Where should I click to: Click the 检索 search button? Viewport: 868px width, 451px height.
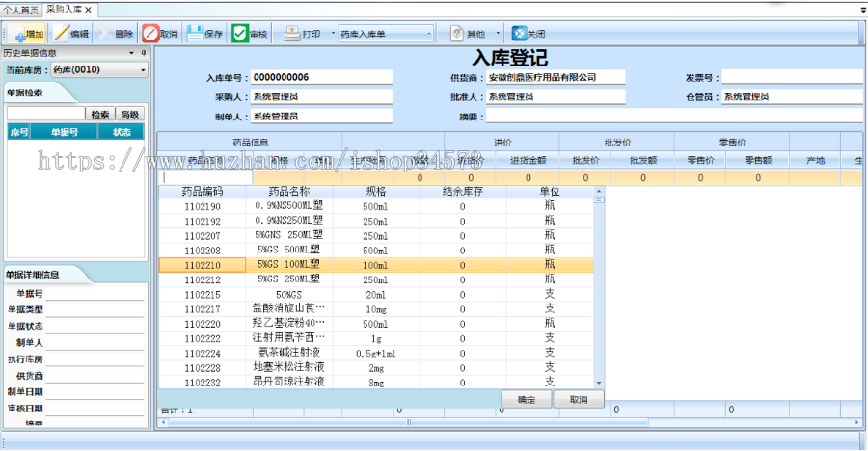(100, 114)
